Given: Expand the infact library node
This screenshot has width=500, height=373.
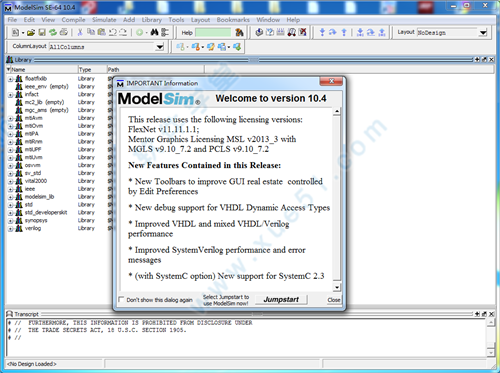Looking at the screenshot, I should pyautogui.click(x=10, y=95).
